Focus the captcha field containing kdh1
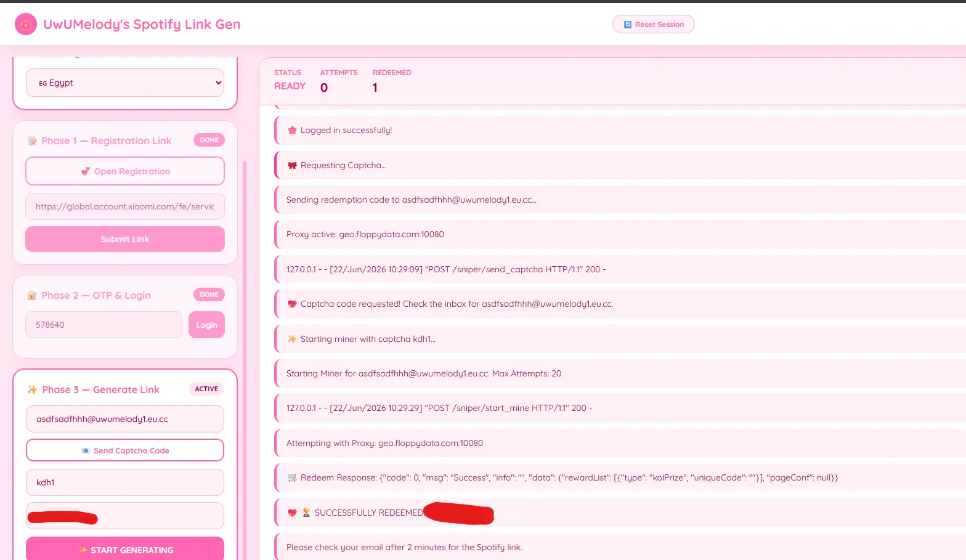 [125, 482]
